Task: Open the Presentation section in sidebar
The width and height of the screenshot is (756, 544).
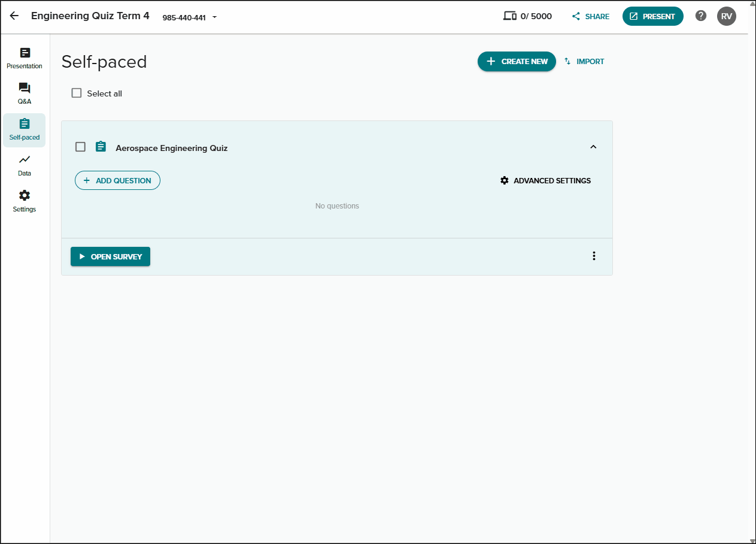Action: [25, 59]
